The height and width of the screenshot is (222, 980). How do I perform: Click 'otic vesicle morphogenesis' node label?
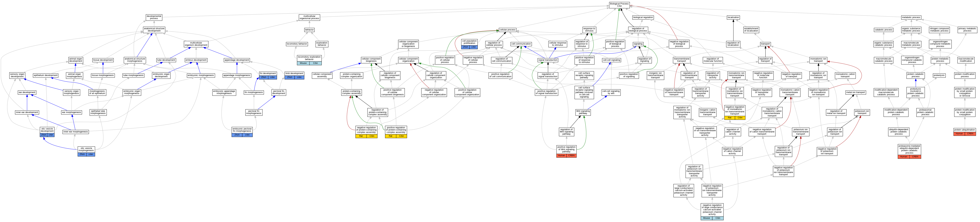click(86, 149)
